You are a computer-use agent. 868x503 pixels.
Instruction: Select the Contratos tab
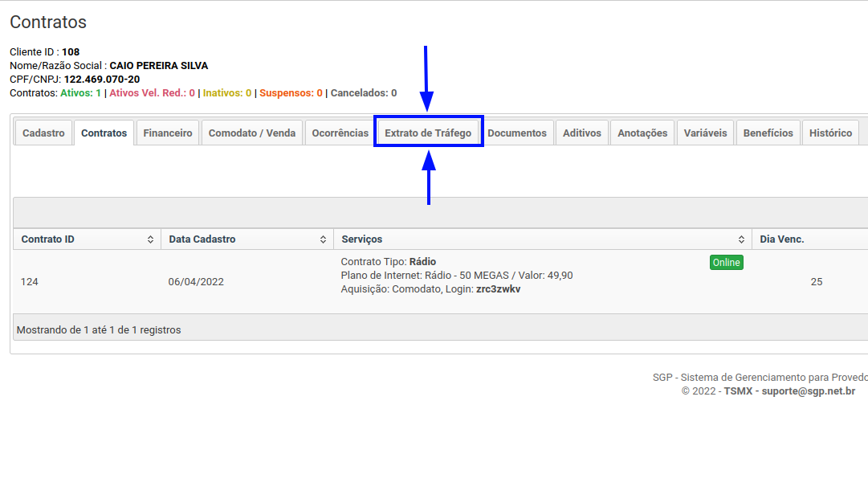point(104,133)
